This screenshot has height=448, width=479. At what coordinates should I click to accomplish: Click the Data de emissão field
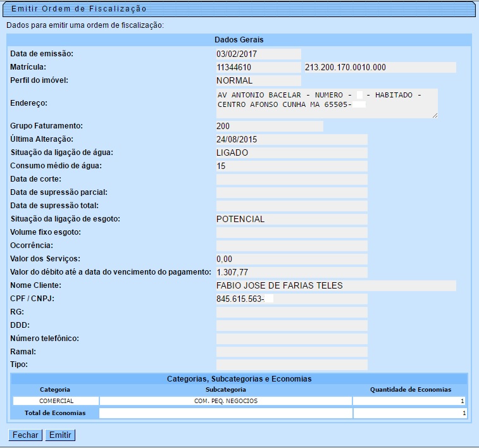click(x=258, y=54)
